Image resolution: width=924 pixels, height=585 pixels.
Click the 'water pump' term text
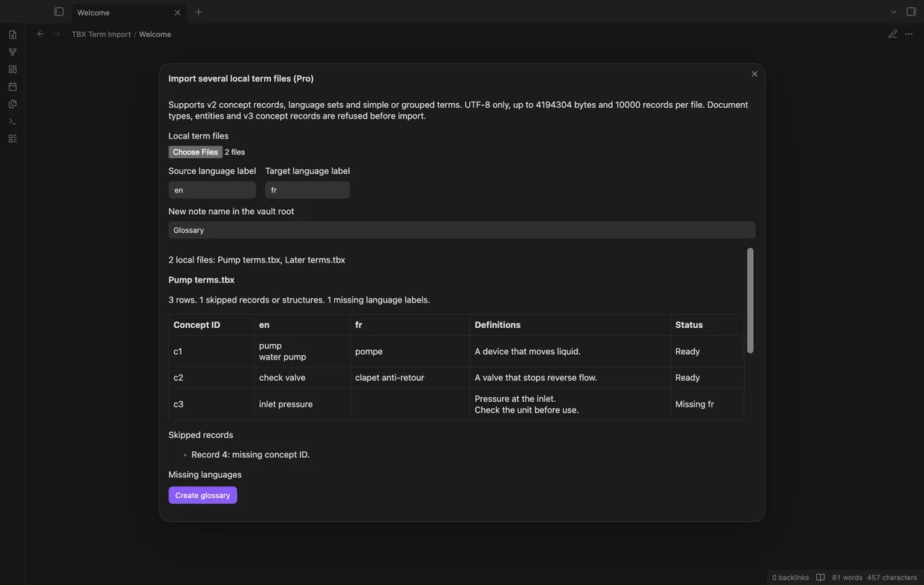pyautogui.click(x=283, y=357)
